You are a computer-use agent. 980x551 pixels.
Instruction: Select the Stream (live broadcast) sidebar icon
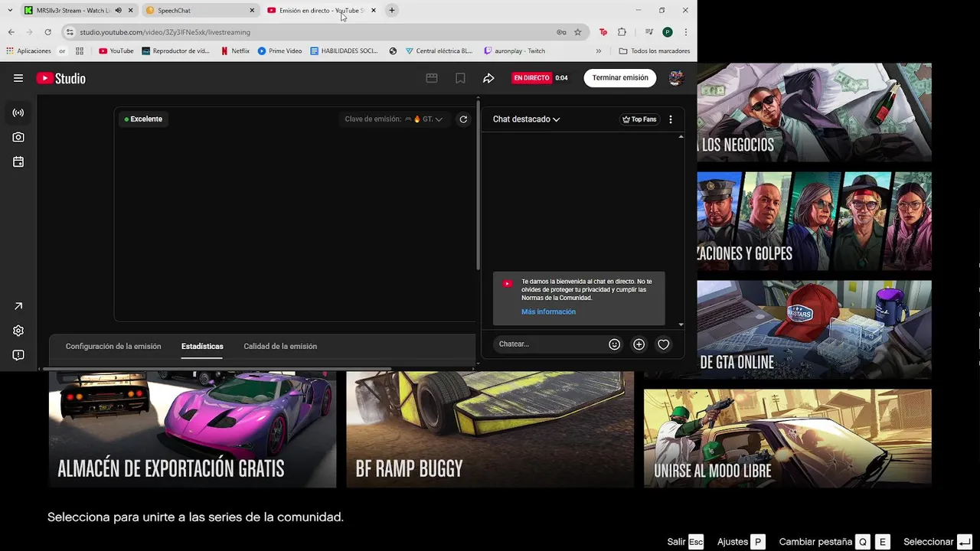(x=18, y=112)
